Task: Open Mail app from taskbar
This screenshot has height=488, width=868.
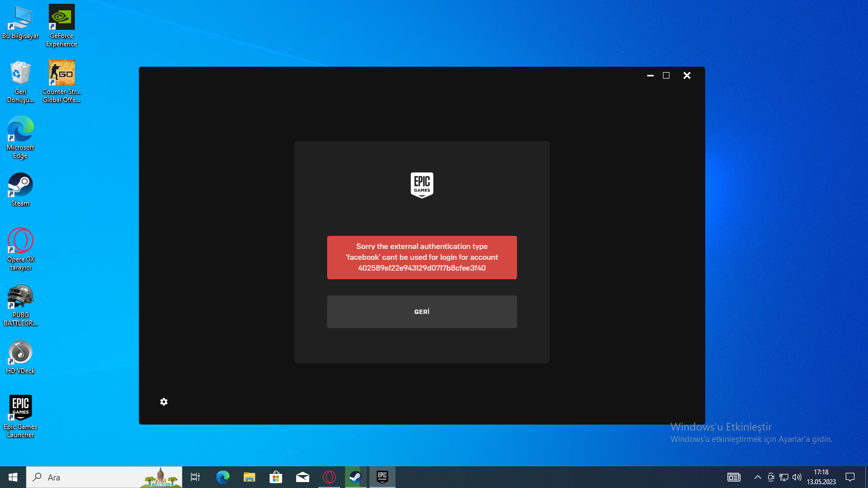Action: 303,477
